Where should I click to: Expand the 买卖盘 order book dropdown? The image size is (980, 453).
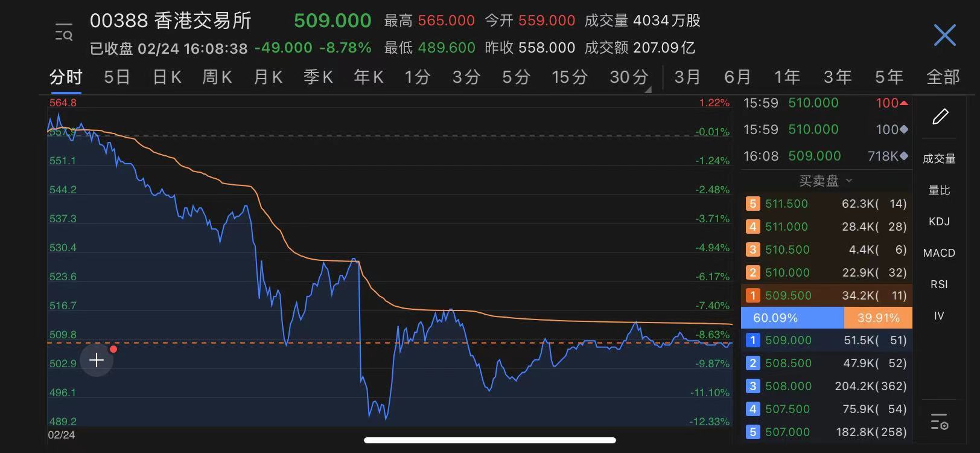(826, 181)
